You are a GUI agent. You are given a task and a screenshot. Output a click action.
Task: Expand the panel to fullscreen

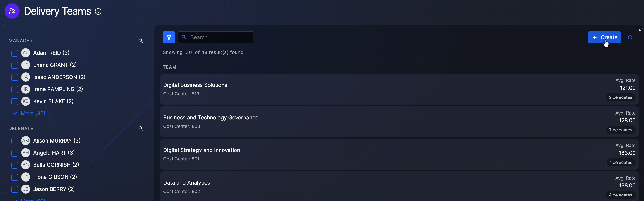(641, 29)
